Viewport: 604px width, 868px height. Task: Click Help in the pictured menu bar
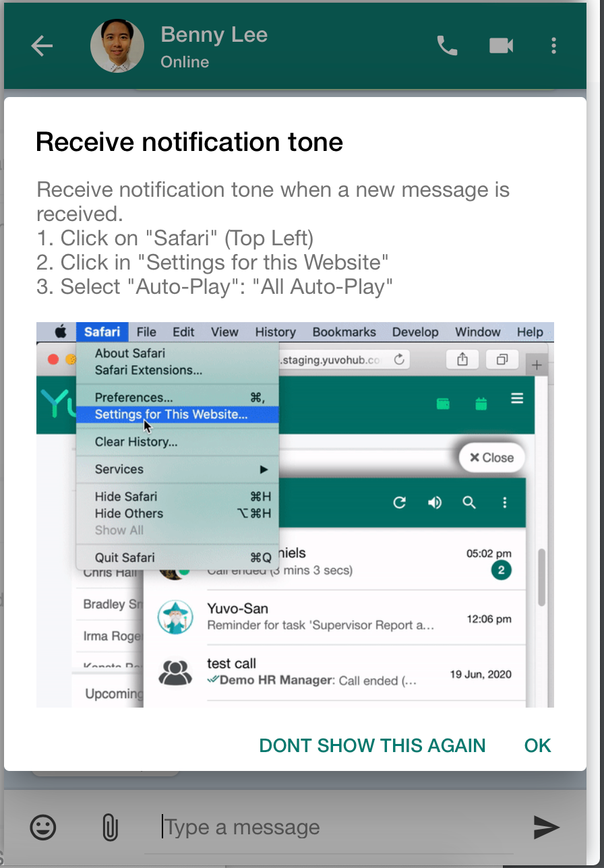pos(530,332)
